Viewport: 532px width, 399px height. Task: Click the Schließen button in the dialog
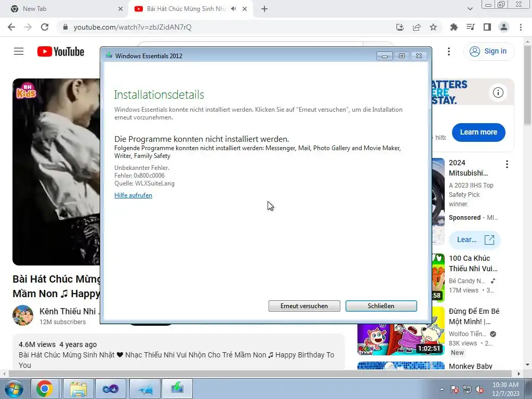pyautogui.click(x=381, y=305)
